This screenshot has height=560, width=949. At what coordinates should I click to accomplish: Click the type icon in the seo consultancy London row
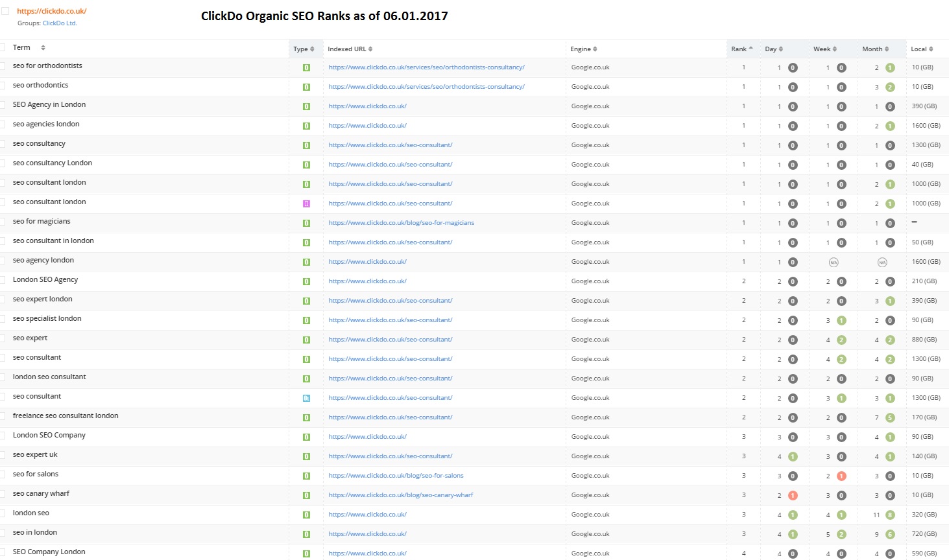point(306,165)
